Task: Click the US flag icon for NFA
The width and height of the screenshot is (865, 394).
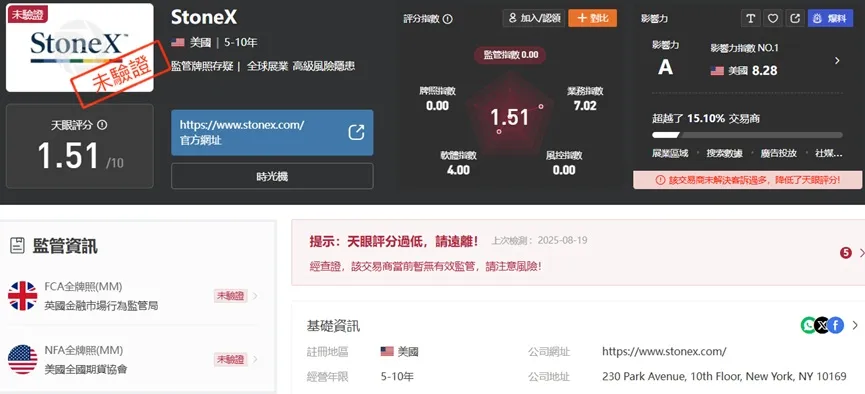Action: click(x=23, y=359)
